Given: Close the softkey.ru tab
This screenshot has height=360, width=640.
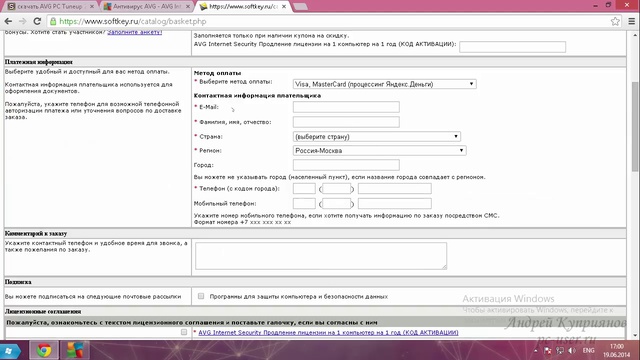Looking at the screenshot, I should (x=284, y=7).
